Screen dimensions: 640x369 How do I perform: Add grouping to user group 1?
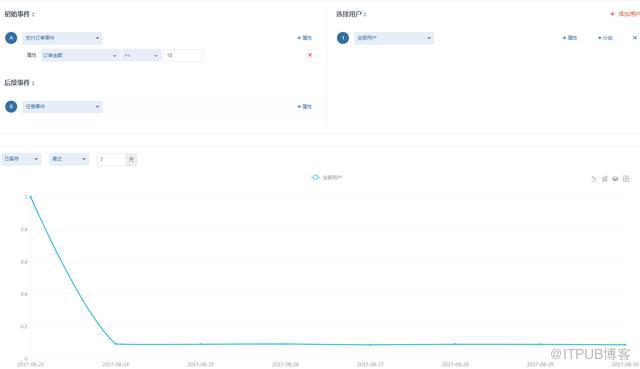click(605, 38)
